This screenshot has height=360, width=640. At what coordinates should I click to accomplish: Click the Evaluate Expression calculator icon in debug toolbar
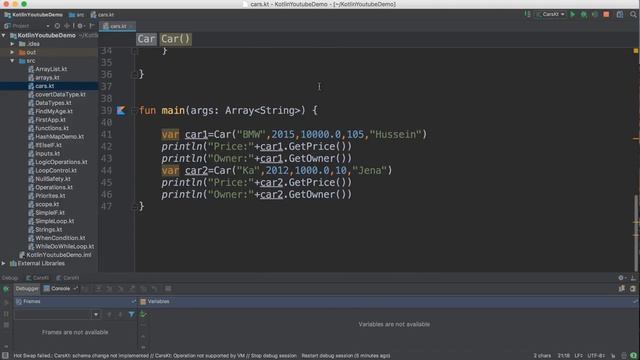tap(168, 289)
